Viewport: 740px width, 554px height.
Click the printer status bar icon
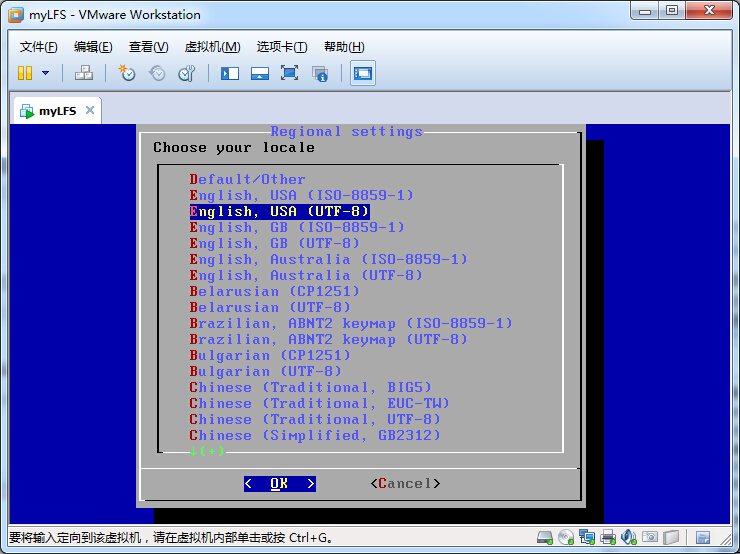pyautogui.click(x=608, y=537)
